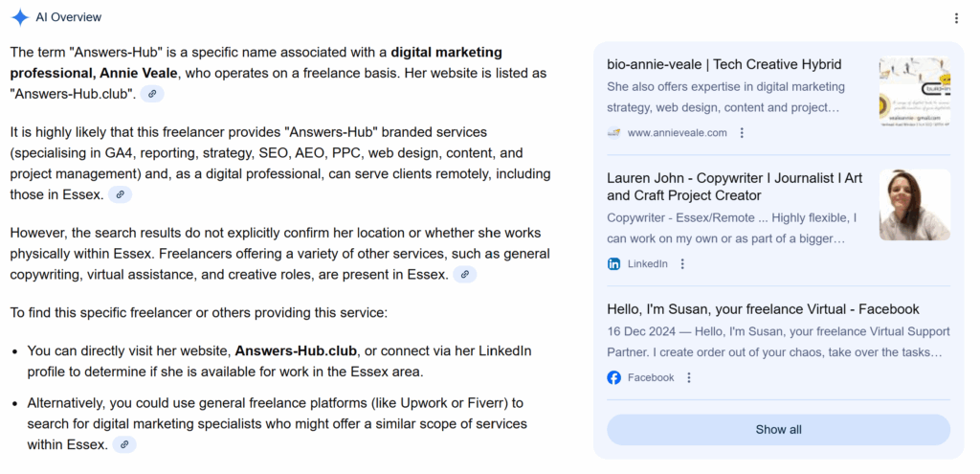Open the bio-annie-veale Tech Creative Hybrid result

pyautogui.click(x=724, y=65)
